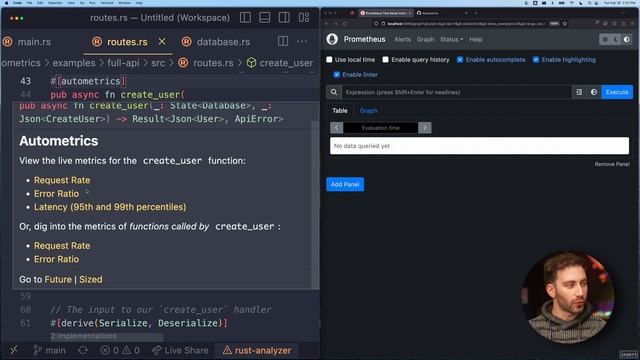Click '2 implementations' code lens

click(x=84, y=336)
